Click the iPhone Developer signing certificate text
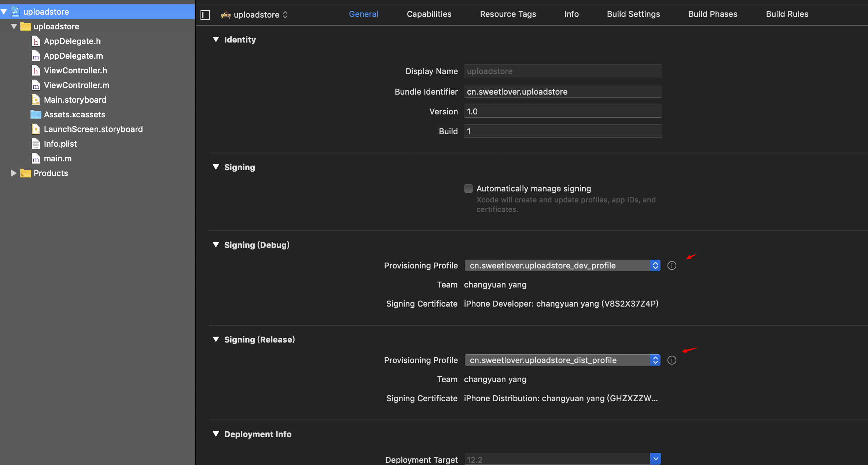Screen dimensions: 868x465 click(x=561, y=304)
